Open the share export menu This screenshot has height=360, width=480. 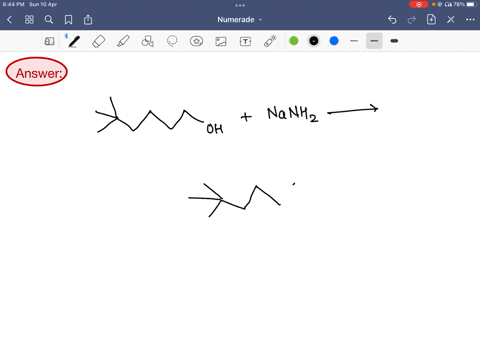pos(88,20)
